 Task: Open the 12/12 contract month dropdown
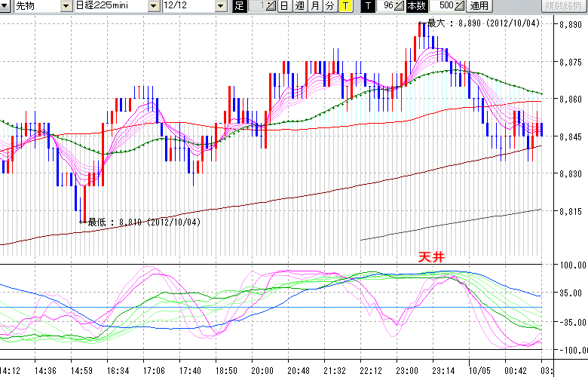(x=220, y=6)
